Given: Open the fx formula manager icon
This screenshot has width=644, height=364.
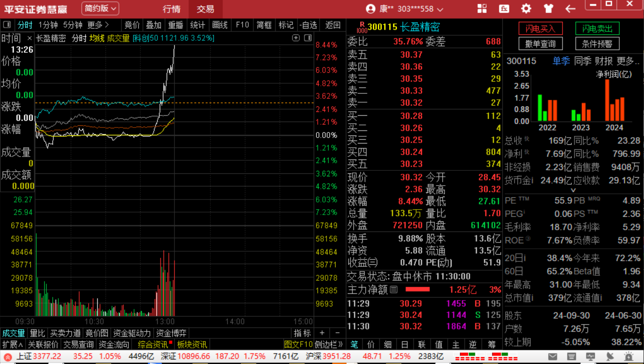Looking at the screenshot, I should pos(504,8).
